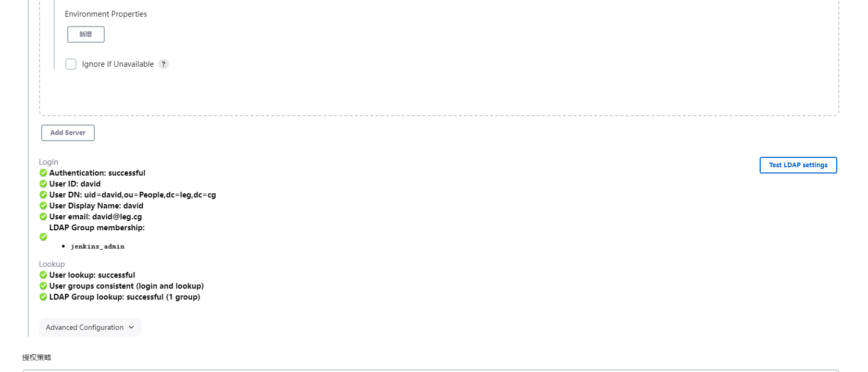This screenshot has width=868, height=372.
Task: Click the check icon next to User groups consistent
Action: [43, 286]
